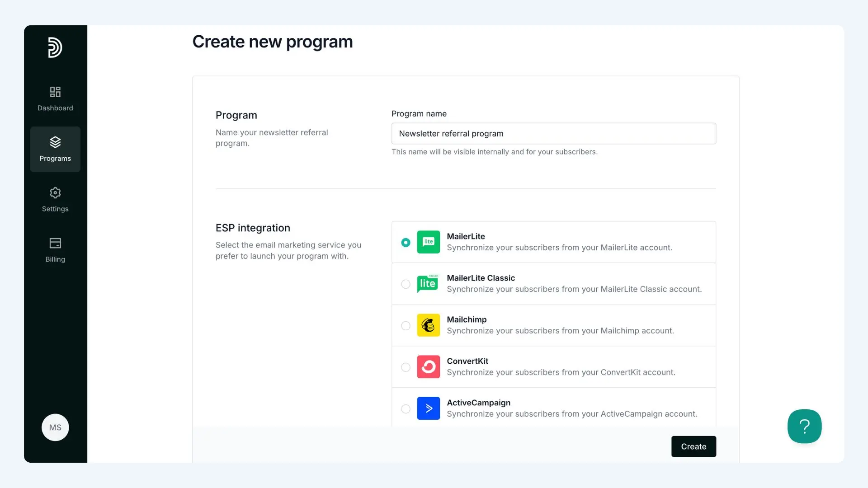Select the MailerLite Classic radio button
Screen dimensions: 868x488
(x=406, y=284)
